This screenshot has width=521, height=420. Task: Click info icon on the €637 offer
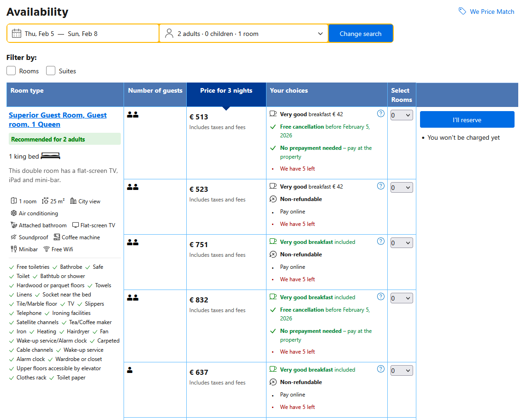[x=381, y=369]
